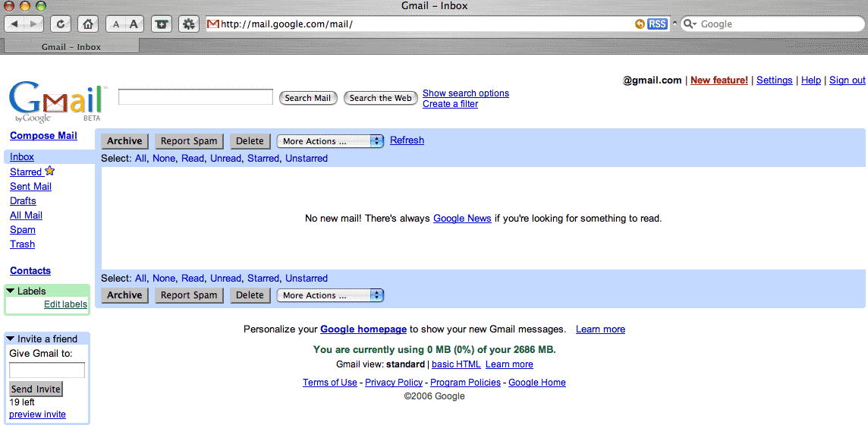This screenshot has width=868, height=438.
Task: Click the star icon next to Starred
Action: 50,171
